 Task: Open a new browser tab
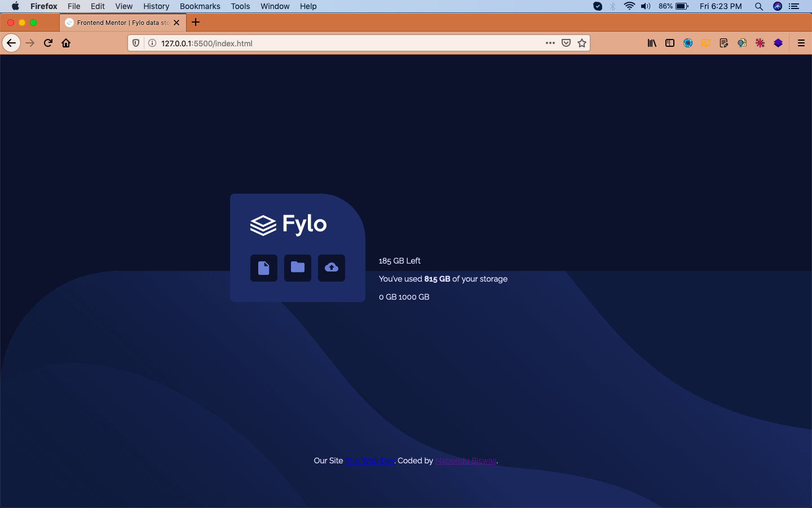point(196,23)
